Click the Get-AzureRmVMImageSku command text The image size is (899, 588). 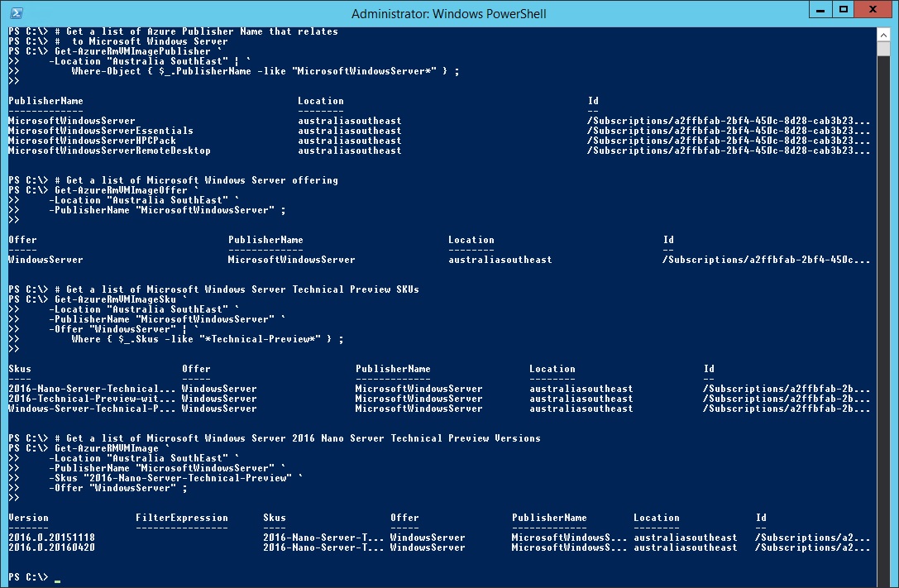115,299
